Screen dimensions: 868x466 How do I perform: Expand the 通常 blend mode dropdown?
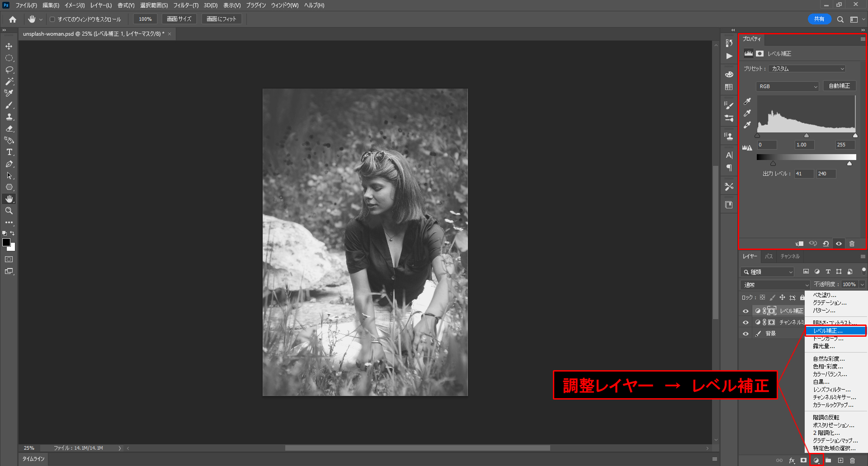pos(775,285)
